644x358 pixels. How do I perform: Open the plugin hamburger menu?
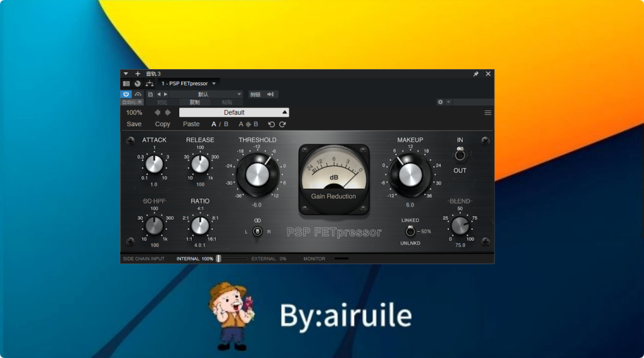(x=488, y=113)
